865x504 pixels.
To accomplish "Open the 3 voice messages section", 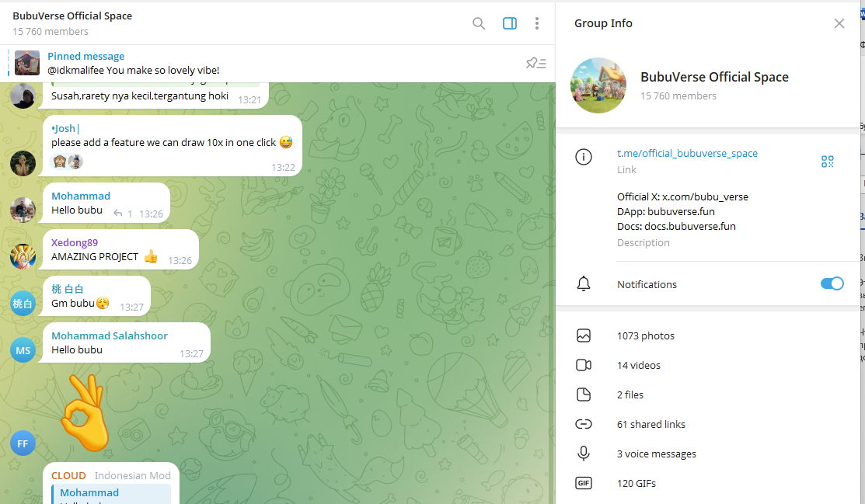I will [708, 454].
